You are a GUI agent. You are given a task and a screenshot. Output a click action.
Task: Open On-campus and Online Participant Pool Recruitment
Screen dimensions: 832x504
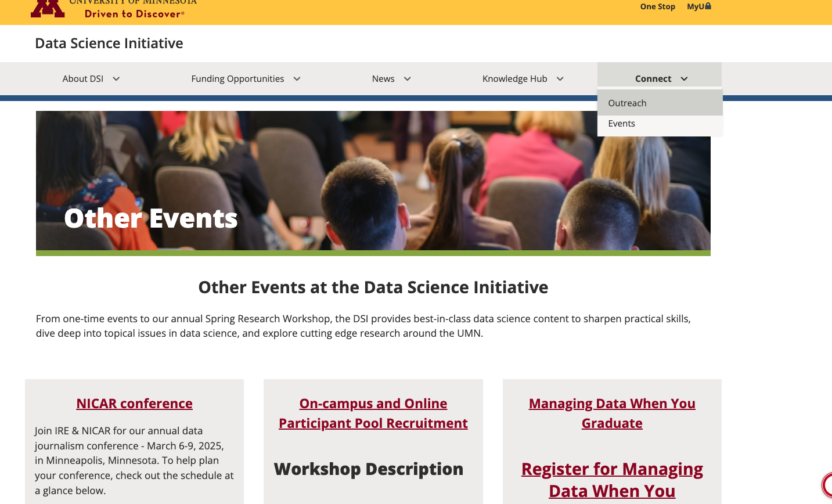coord(373,413)
